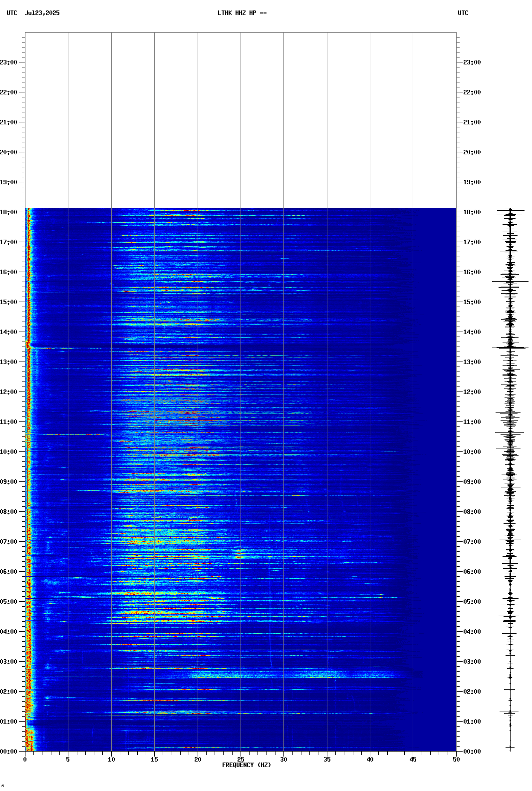Click the left-axis '08:00' time label
The image size is (532, 791).
[x=8, y=512]
